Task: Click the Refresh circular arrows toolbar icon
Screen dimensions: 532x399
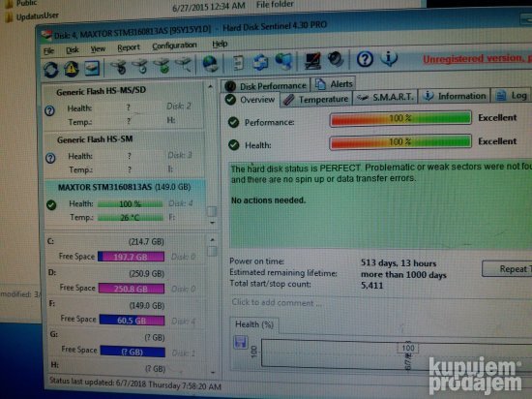Action: [x=51, y=70]
